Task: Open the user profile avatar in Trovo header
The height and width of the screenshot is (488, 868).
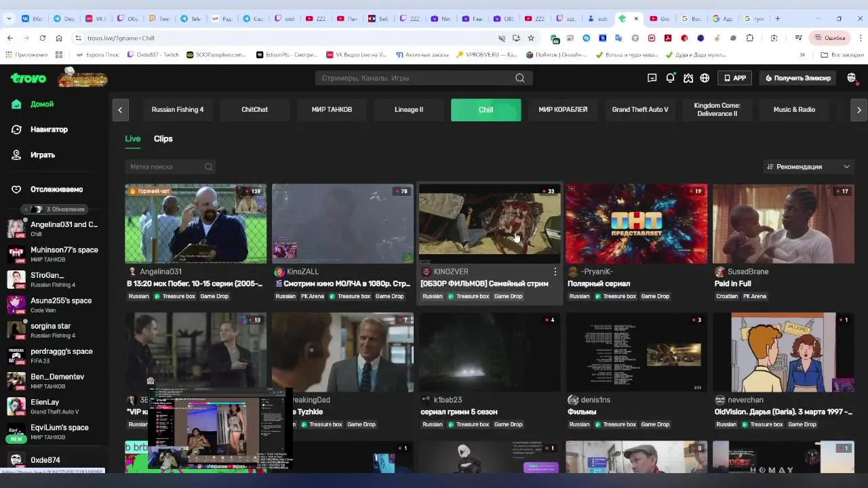Action: [852, 78]
